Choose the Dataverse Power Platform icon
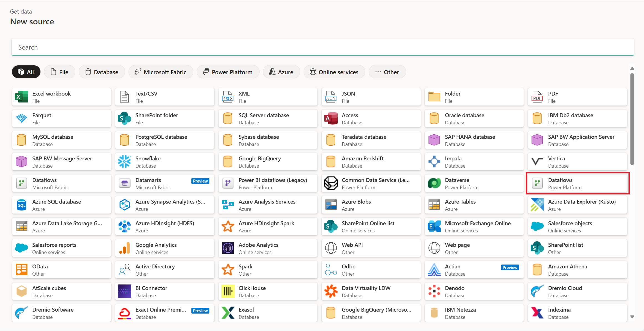 [434, 183]
